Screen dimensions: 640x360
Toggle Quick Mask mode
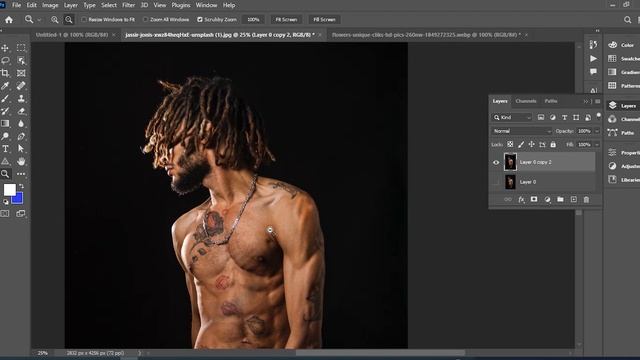5,213
